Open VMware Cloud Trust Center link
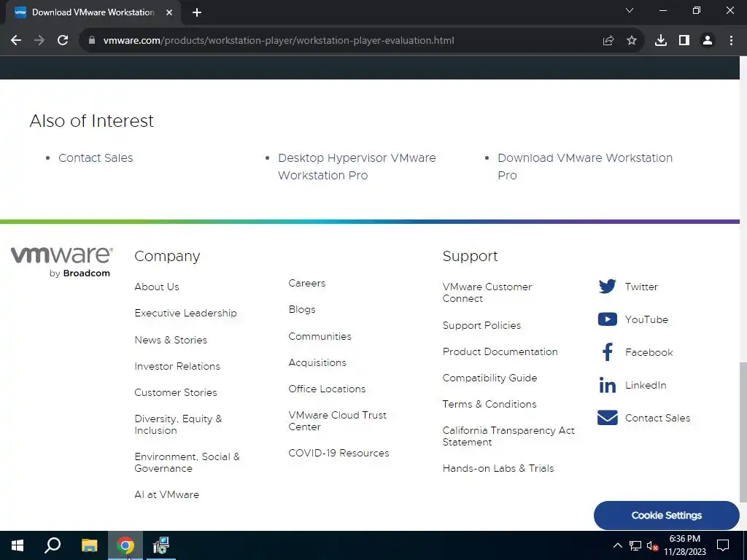Screen dimensions: 747x560 [337, 421]
